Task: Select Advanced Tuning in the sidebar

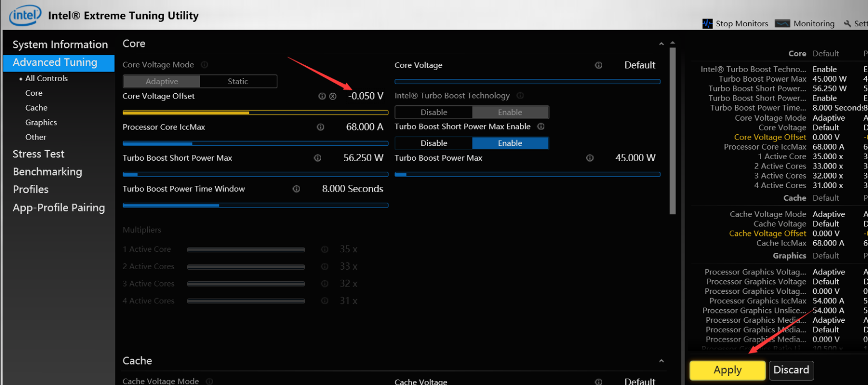Action: tap(55, 62)
